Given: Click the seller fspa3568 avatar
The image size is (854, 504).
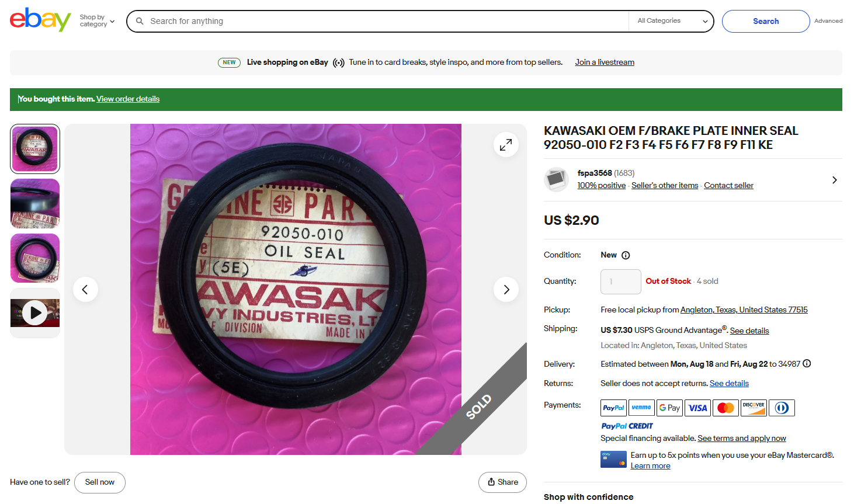Looking at the screenshot, I should 556,179.
